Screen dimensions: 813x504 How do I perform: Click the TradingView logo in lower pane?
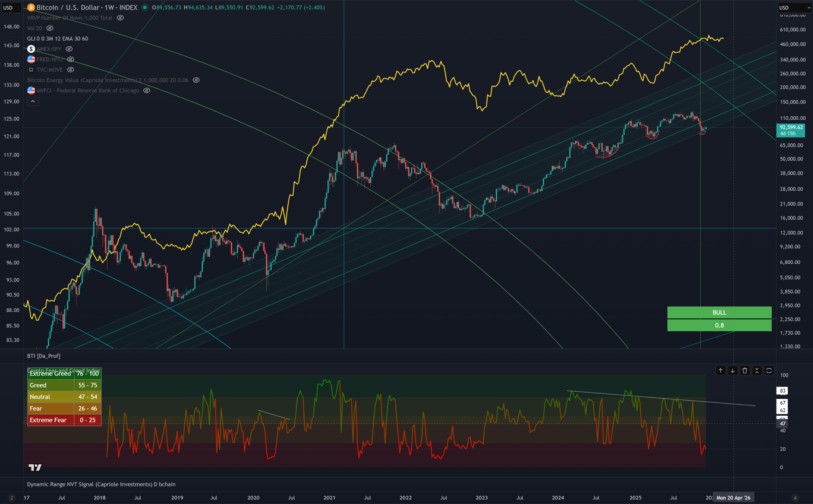click(35, 467)
